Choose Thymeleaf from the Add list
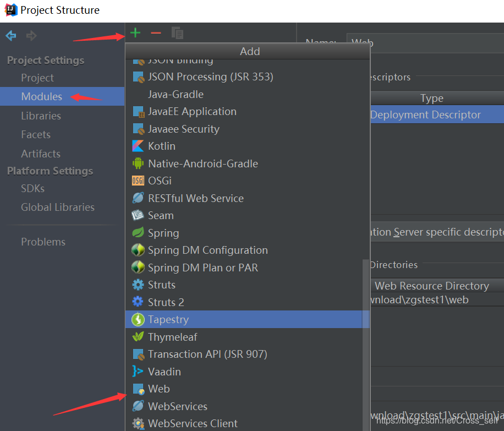 pyautogui.click(x=248, y=337)
